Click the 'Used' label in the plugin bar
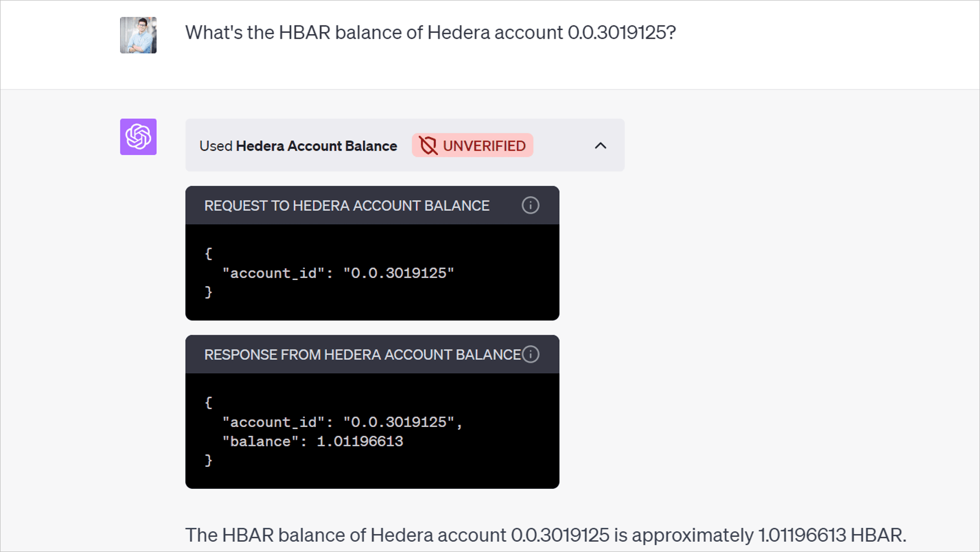The image size is (980, 552). click(x=216, y=146)
